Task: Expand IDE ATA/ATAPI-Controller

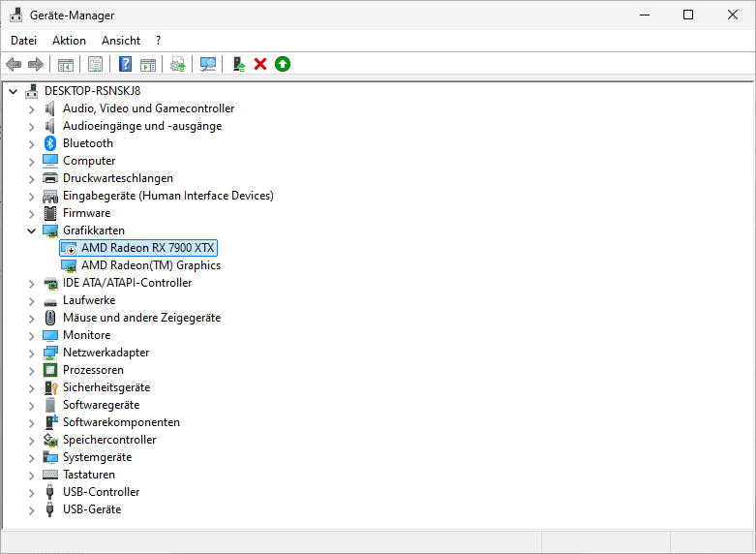Action: click(x=31, y=283)
